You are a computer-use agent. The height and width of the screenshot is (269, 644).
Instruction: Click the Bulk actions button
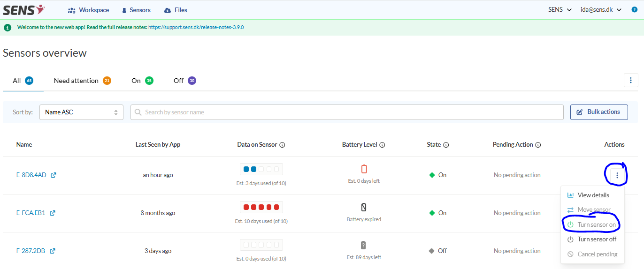(x=598, y=112)
